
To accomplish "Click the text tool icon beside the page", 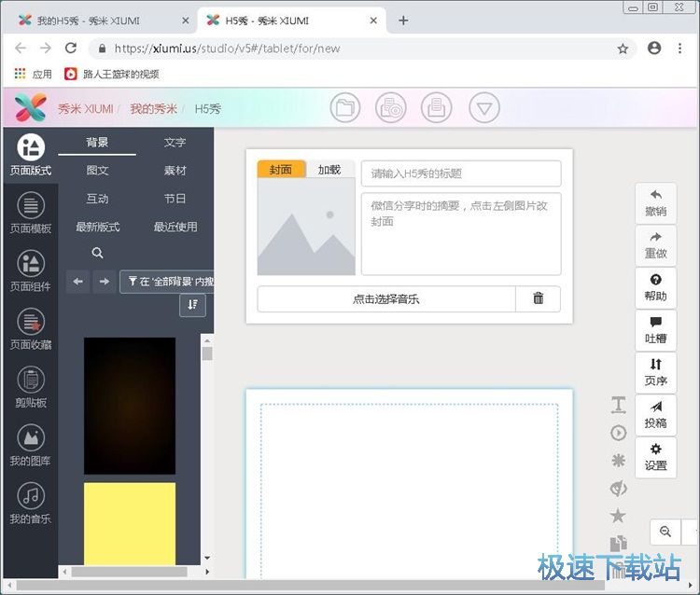I will pos(618,405).
